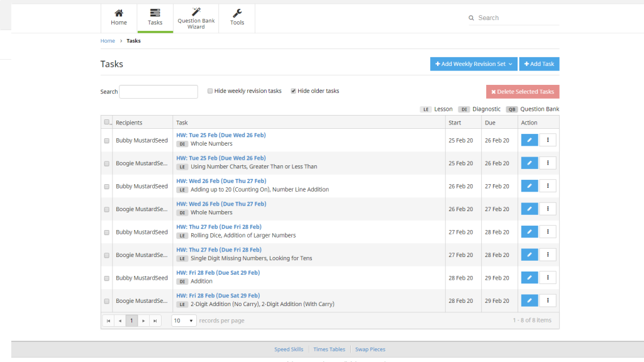Image resolution: width=644 pixels, height=362 pixels.
Task: Open the Home tab
Action: click(119, 18)
